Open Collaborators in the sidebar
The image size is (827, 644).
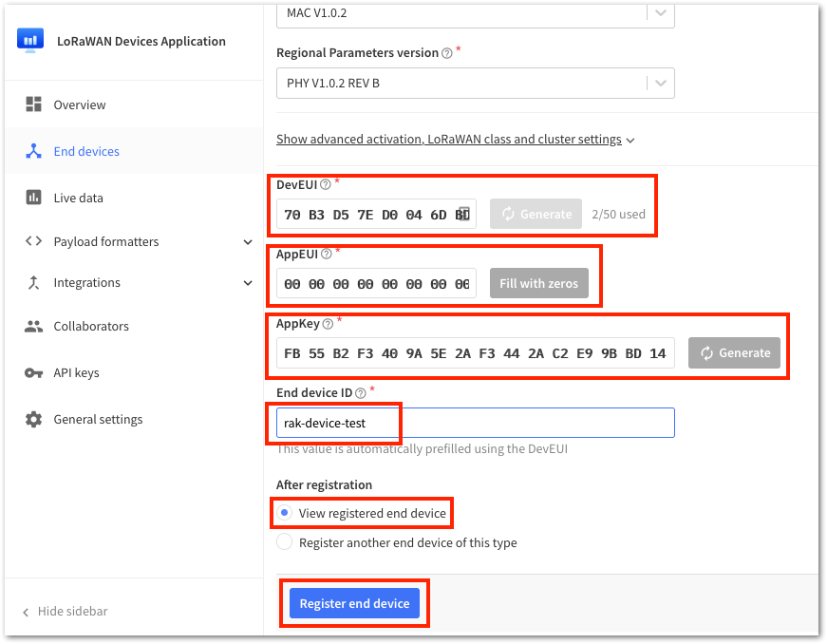pyautogui.click(x=134, y=326)
